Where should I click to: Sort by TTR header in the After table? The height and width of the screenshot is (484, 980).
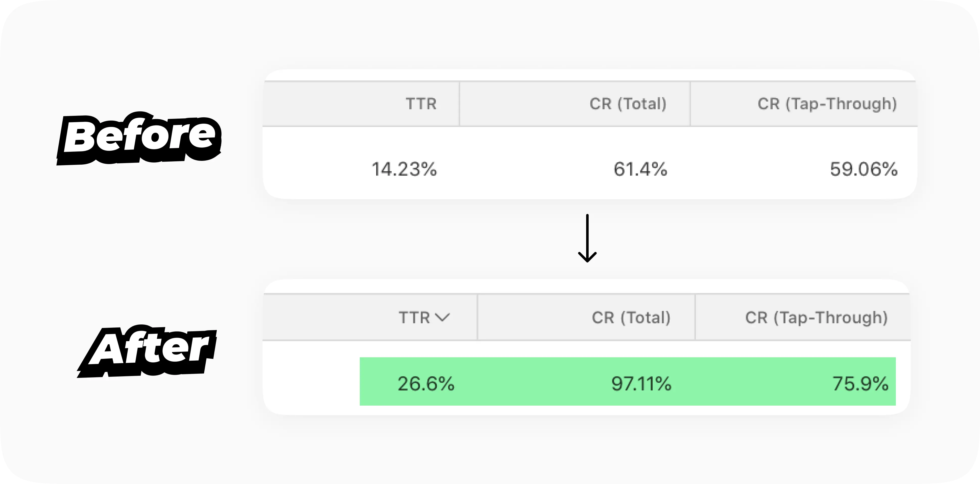[x=414, y=317]
